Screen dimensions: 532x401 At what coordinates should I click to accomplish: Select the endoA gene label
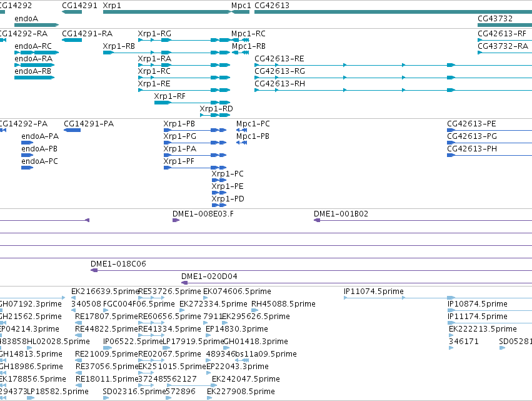point(26,19)
